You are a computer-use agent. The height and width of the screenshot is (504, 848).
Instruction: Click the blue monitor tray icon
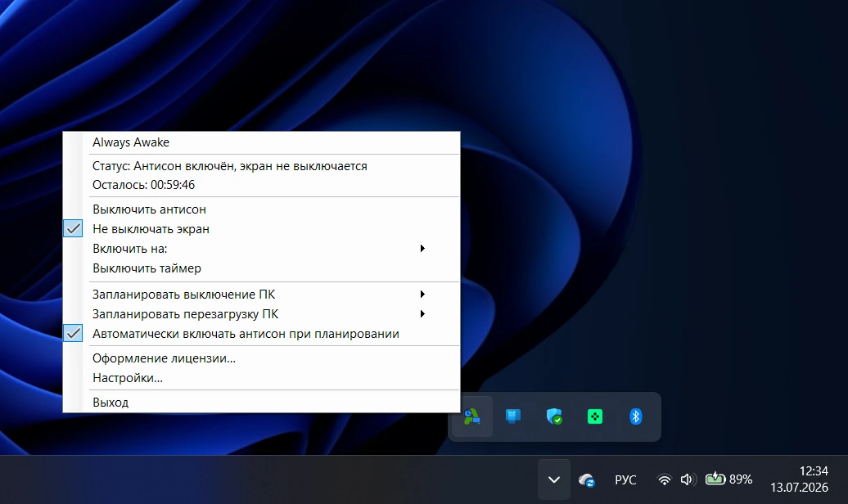pyautogui.click(x=512, y=416)
